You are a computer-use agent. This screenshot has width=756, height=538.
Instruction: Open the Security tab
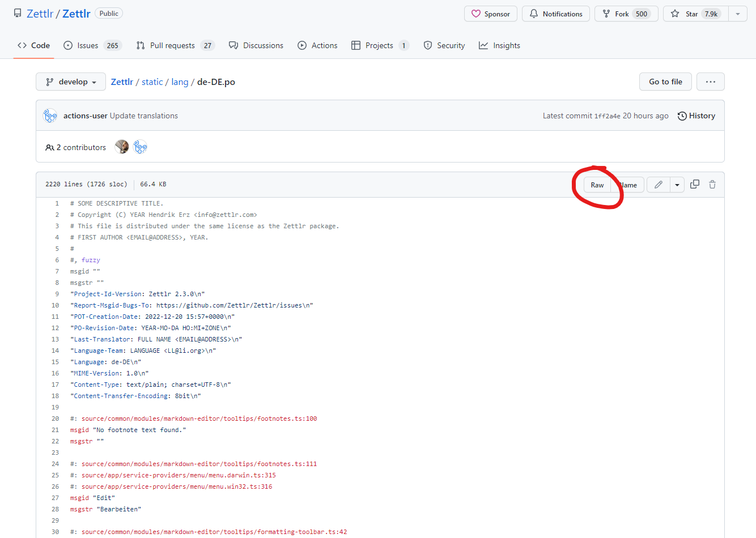tap(444, 45)
